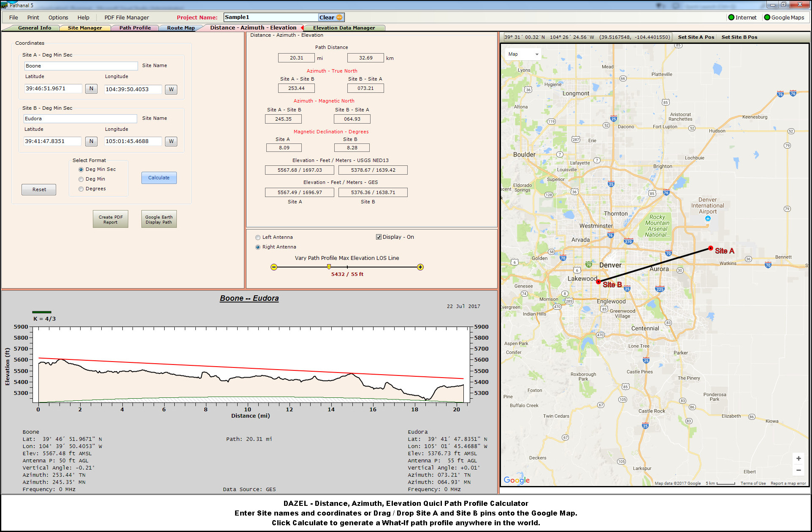Click the Project Name input field
This screenshot has height=532, width=812.
click(x=270, y=17)
